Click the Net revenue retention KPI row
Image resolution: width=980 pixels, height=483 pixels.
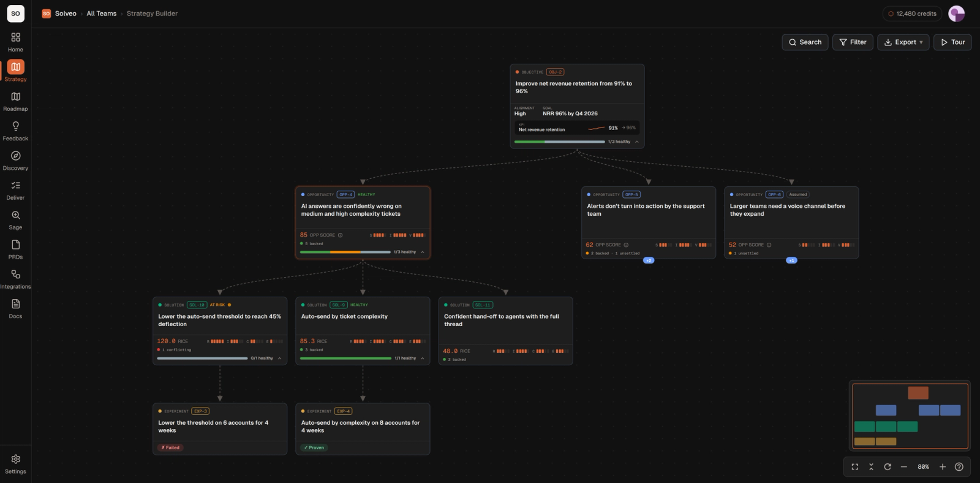point(577,127)
